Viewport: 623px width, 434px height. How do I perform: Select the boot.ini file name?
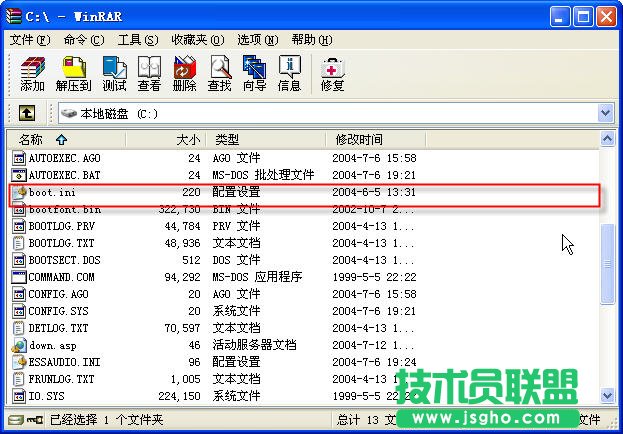pos(52,192)
